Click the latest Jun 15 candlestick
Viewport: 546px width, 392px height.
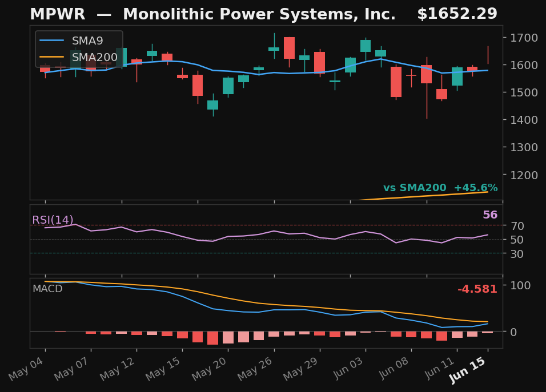[x=488, y=55]
